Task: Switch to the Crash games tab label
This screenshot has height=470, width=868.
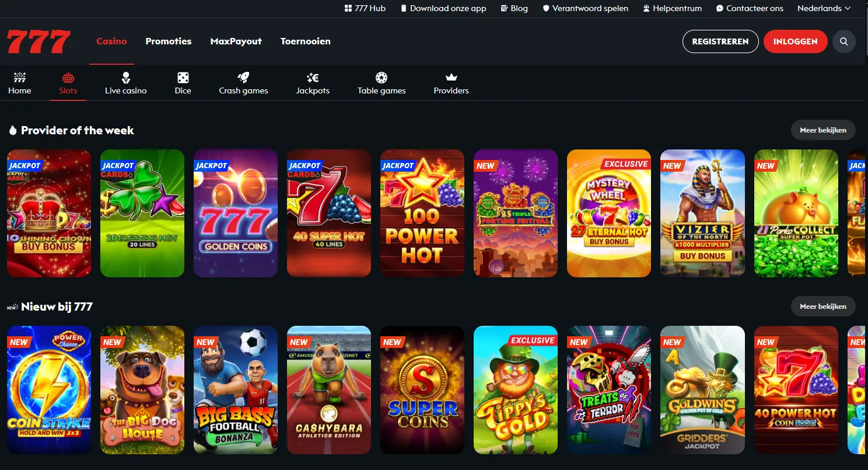Action: (243, 90)
